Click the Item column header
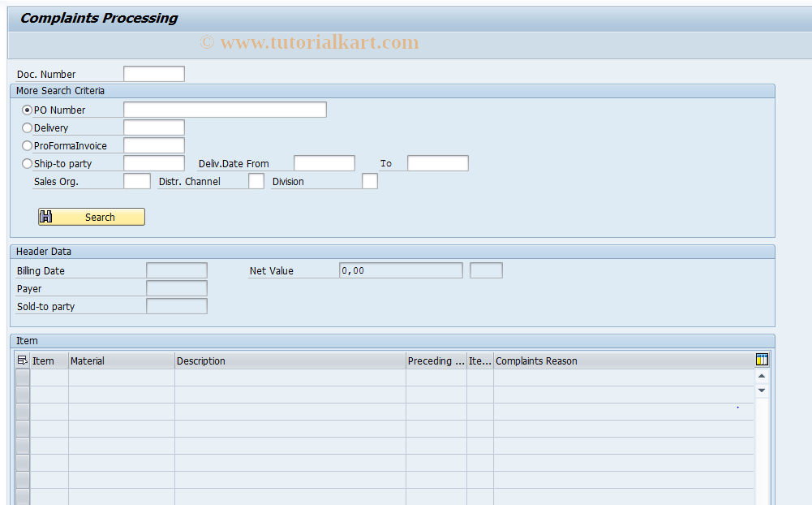The height and width of the screenshot is (505, 812). [49, 360]
